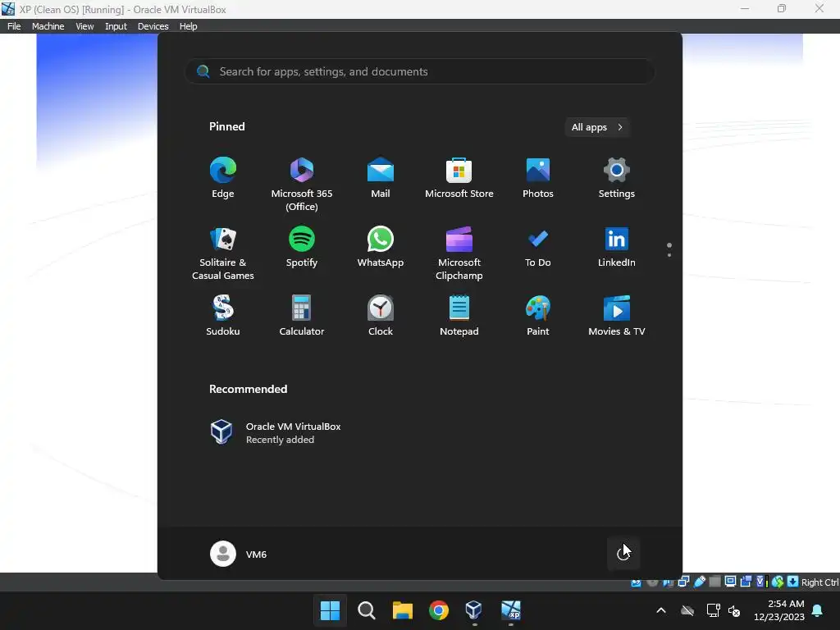Show hidden tray icons chevron
840x630 pixels.
coord(661,610)
